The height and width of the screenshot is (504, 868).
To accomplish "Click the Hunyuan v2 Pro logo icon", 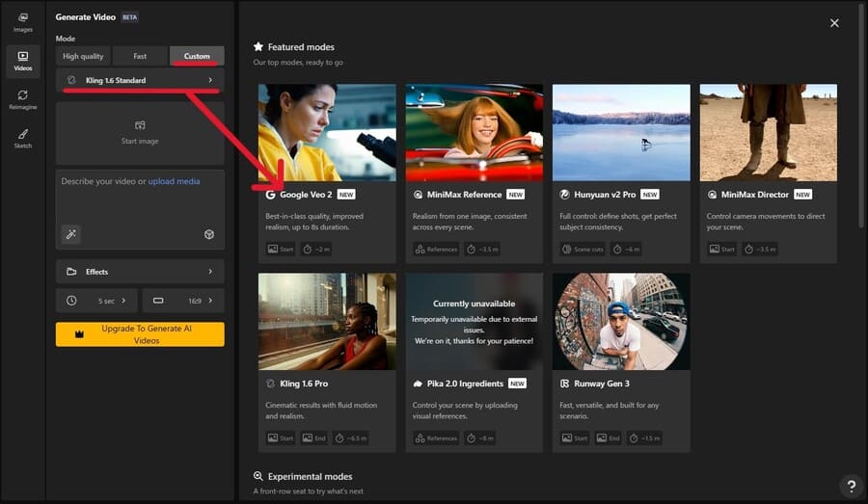I will [564, 195].
